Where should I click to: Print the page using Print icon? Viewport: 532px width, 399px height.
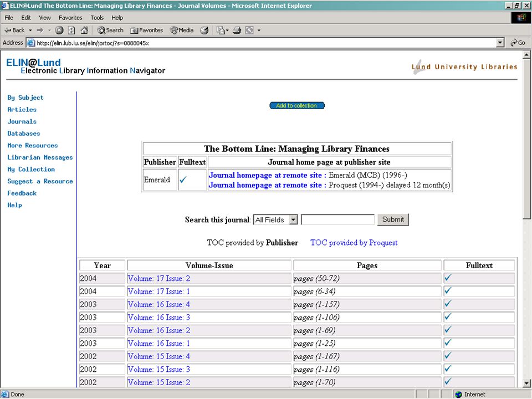[x=237, y=30]
